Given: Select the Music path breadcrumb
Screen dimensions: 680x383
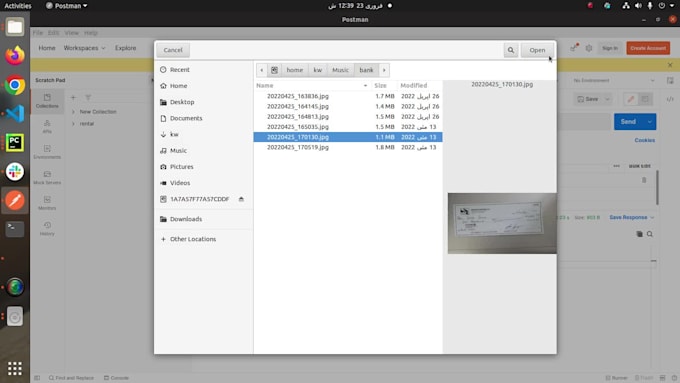Looking at the screenshot, I should point(340,70).
